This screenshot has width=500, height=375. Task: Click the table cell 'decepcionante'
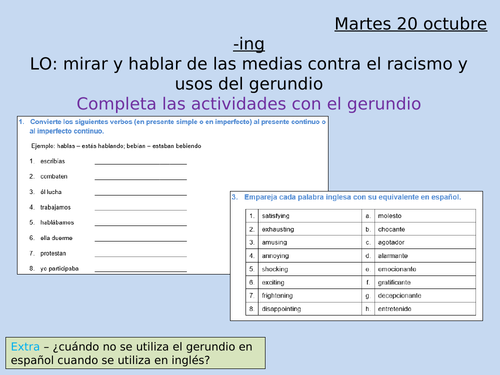click(425, 296)
